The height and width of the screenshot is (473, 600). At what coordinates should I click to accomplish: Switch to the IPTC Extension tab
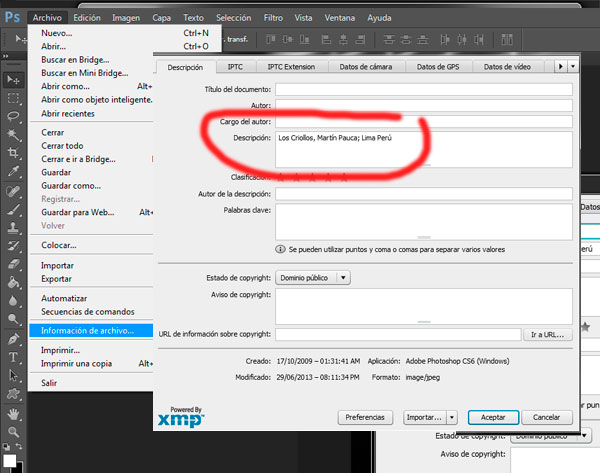point(291,67)
